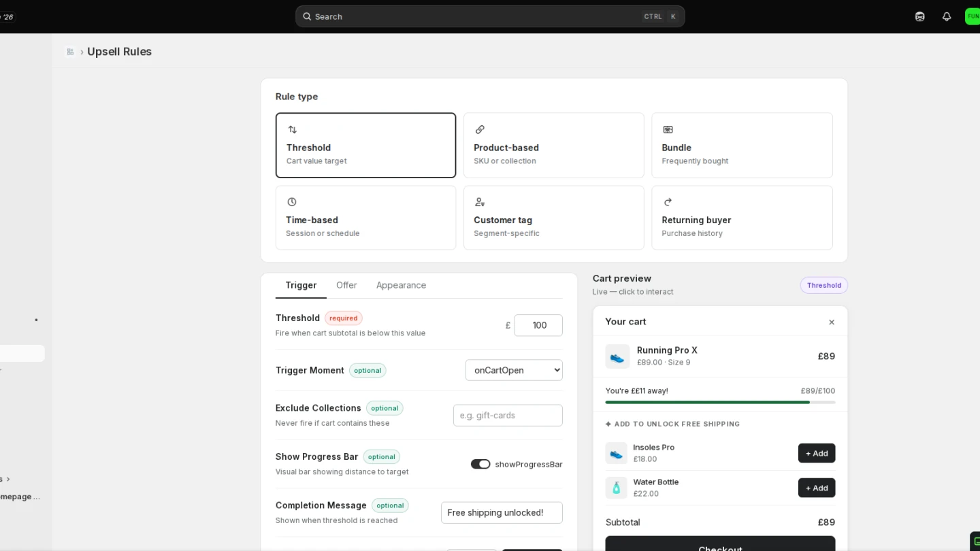
Task: Select the Product-based rule type card
Action: click(x=553, y=145)
